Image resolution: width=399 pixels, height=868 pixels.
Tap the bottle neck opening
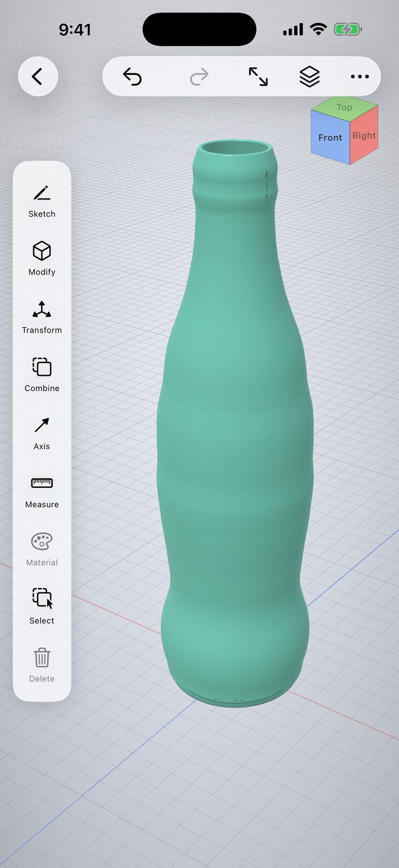[x=235, y=149]
